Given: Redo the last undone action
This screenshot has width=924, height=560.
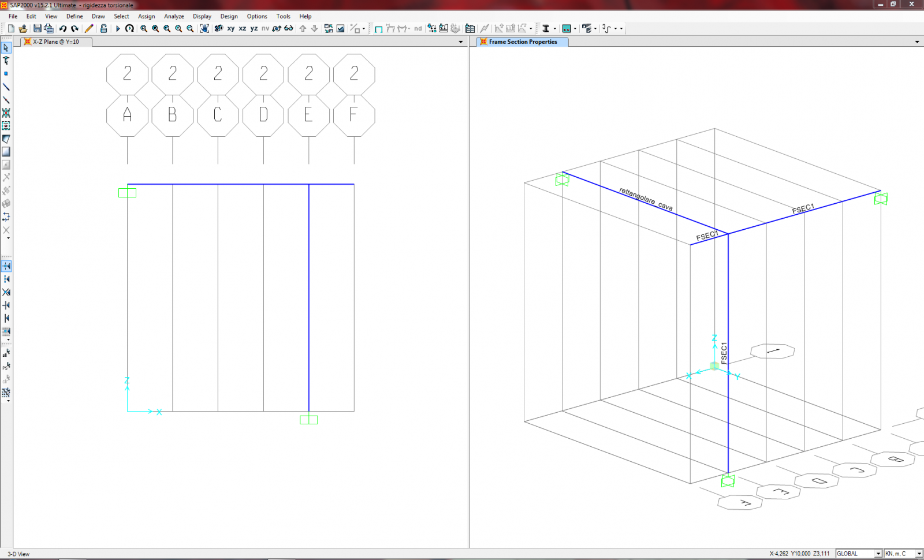Looking at the screenshot, I should point(74,28).
